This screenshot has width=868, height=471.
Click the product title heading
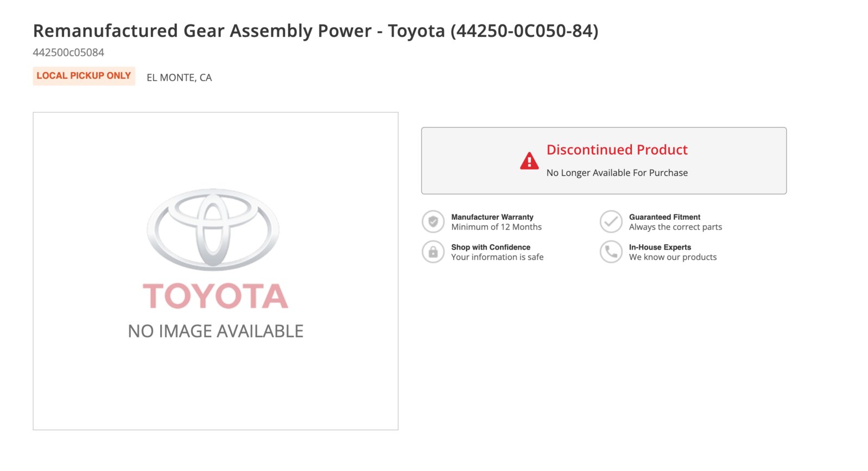[x=315, y=31]
